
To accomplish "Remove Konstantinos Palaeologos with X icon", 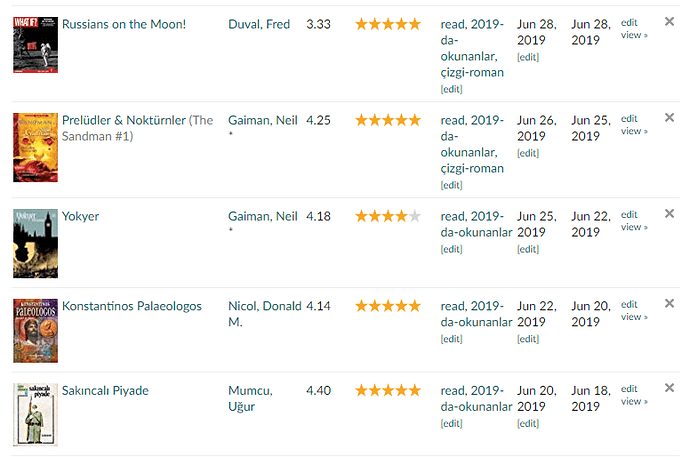I will [669, 303].
